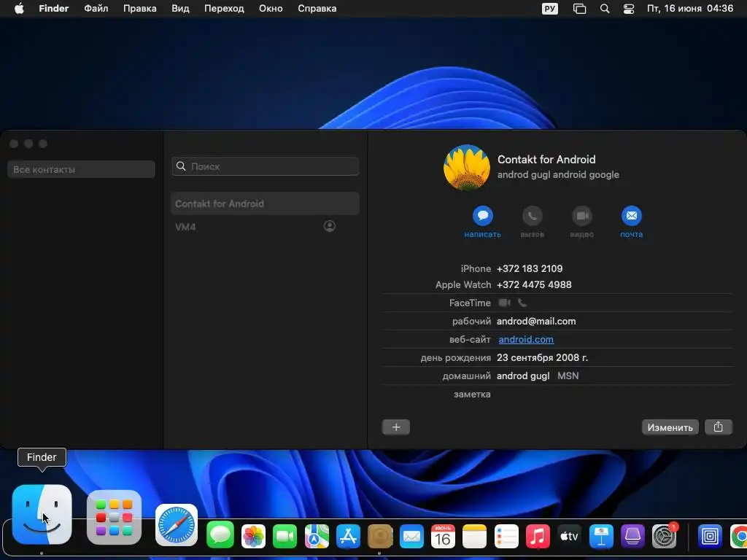
Task: Open the Справка menu
Action: point(317,9)
